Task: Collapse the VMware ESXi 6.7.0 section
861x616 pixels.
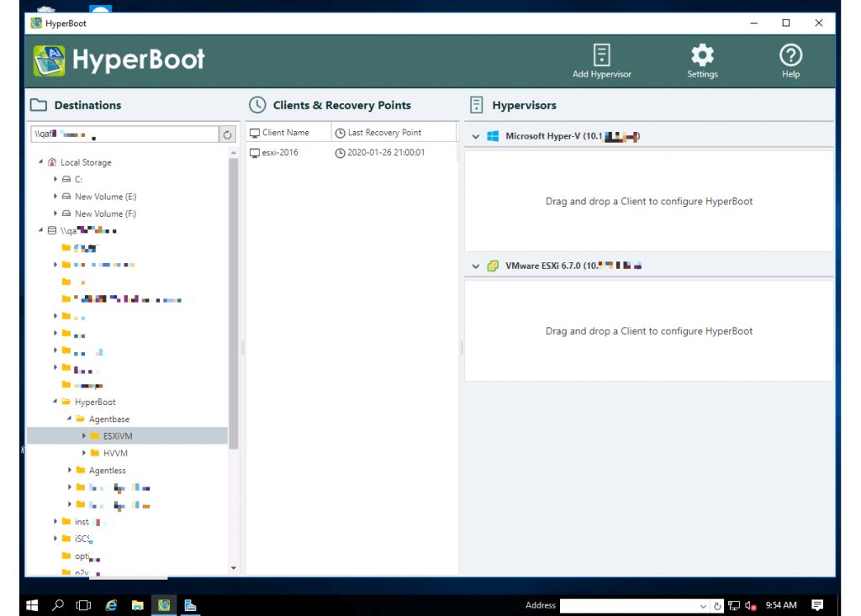Action: tap(475, 266)
